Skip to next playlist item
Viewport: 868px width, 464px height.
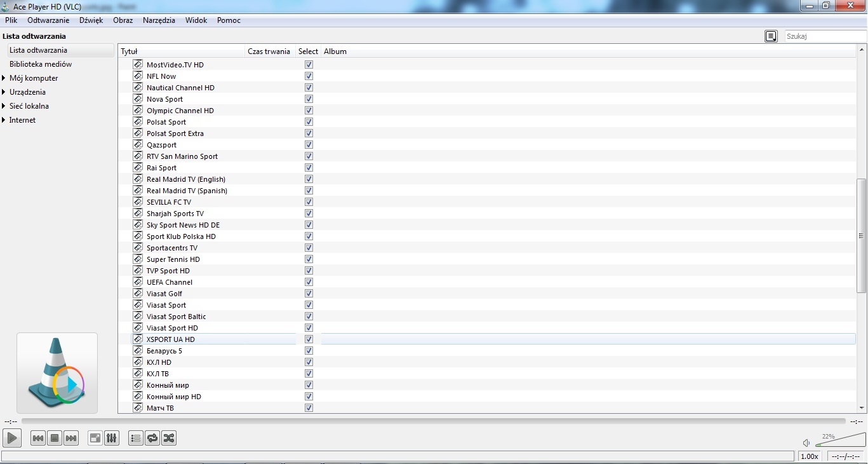[x=71, y=438]
